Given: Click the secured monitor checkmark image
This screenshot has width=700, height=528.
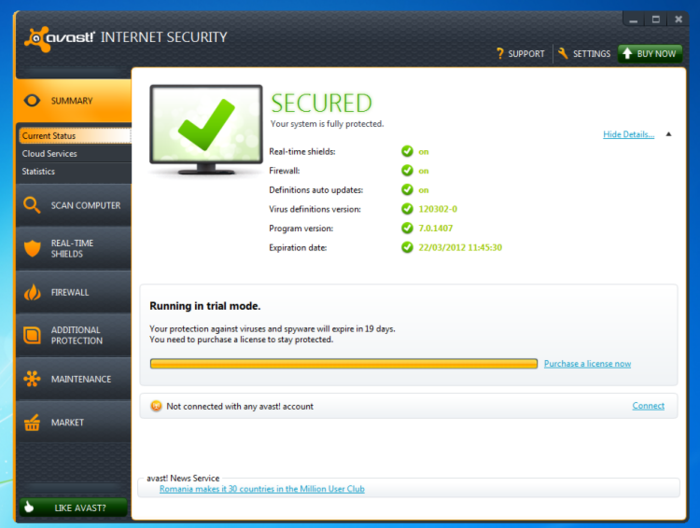Looking at the screenshot, I should pos(206,129).
